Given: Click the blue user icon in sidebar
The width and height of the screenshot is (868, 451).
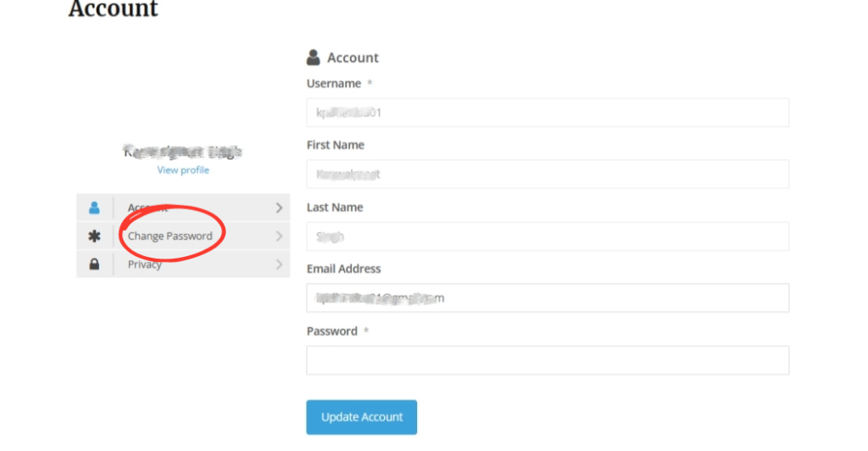Looking at the screenshot, I should point(94,208).
